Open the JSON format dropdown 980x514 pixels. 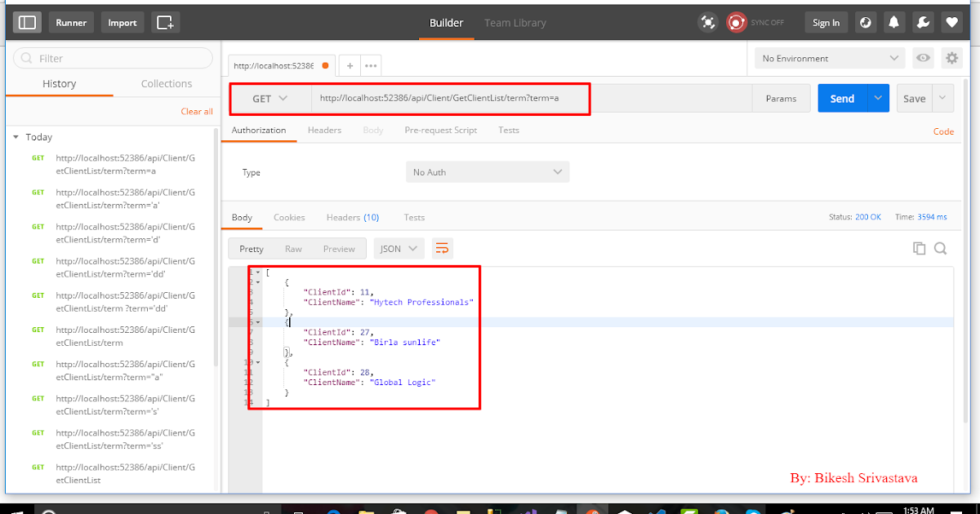[399, 248]
